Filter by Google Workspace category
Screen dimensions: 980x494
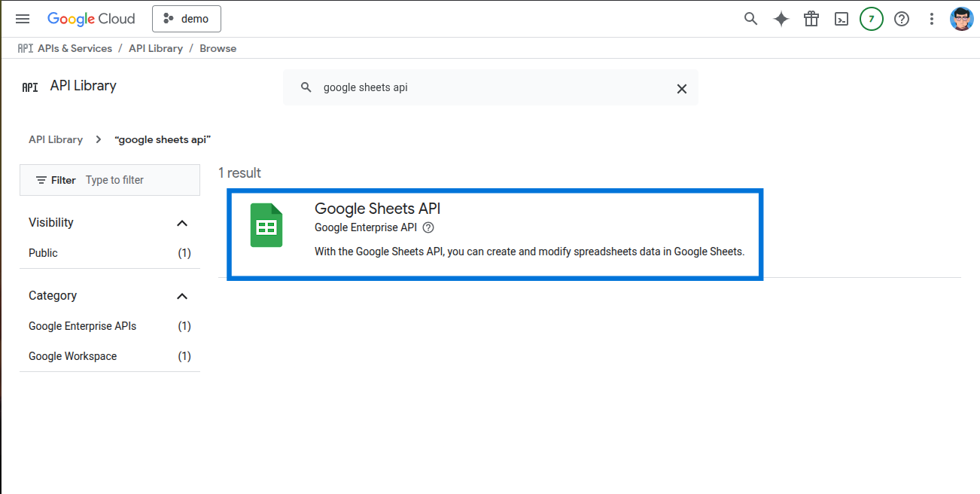point(110,356)
